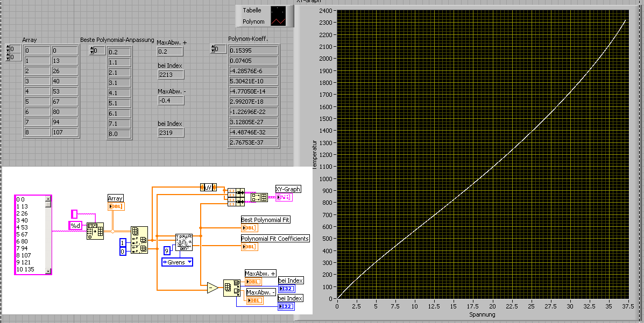Click the Index Array function node
This screenshot has height=323, width=644.
point(139,240)
